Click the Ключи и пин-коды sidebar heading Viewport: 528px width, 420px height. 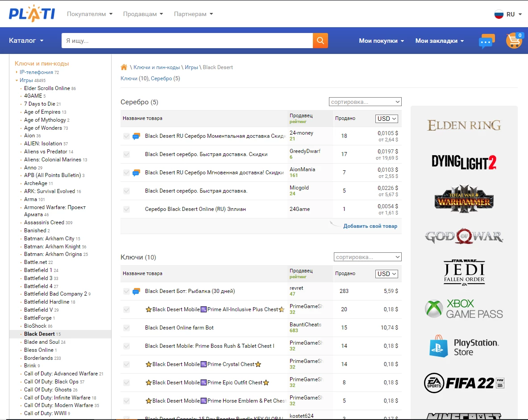click(x=42, y=64)
